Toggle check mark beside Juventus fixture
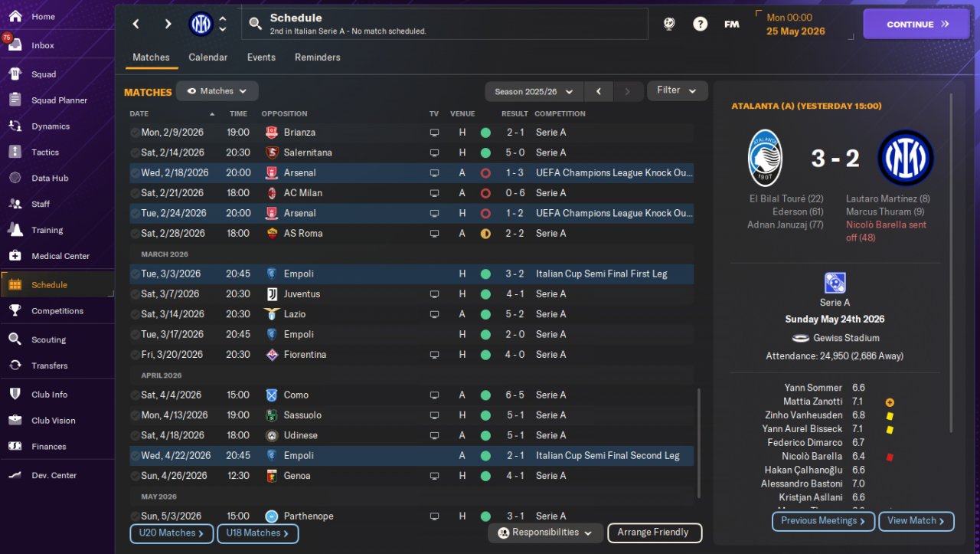 (135, 294)
